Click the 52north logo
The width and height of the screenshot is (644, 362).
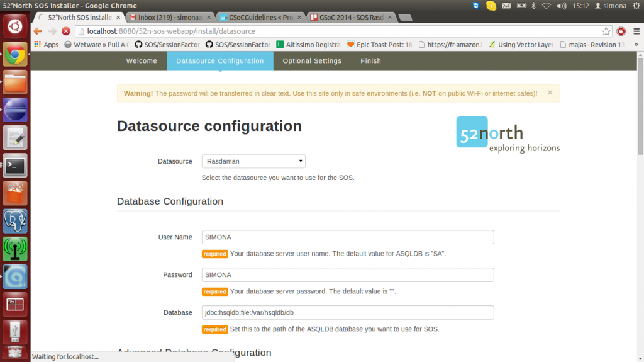pos(508,135)
